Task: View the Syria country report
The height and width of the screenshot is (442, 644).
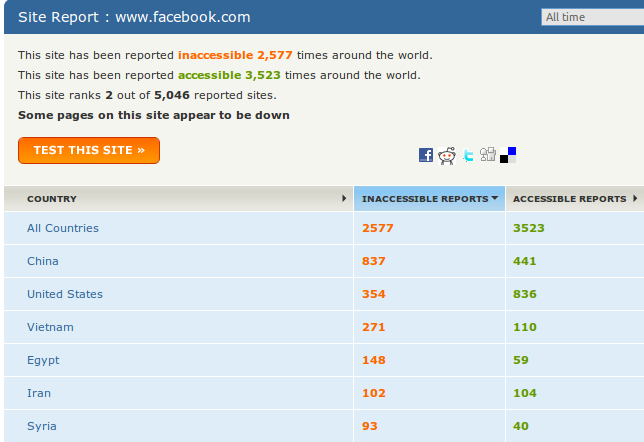Action: (x=42, y=426)
